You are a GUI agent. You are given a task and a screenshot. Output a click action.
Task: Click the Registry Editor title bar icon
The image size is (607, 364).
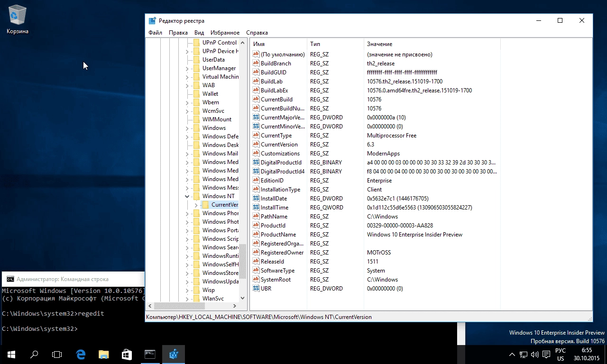152,21
